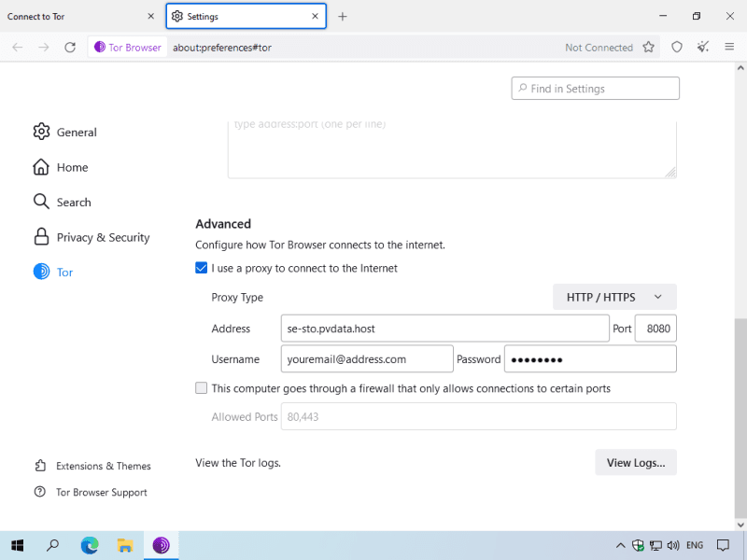Enable the firewall allowed ports checkbox
Image resolution: width=747 pixels, height=560 pixels.
pos(201,388)
